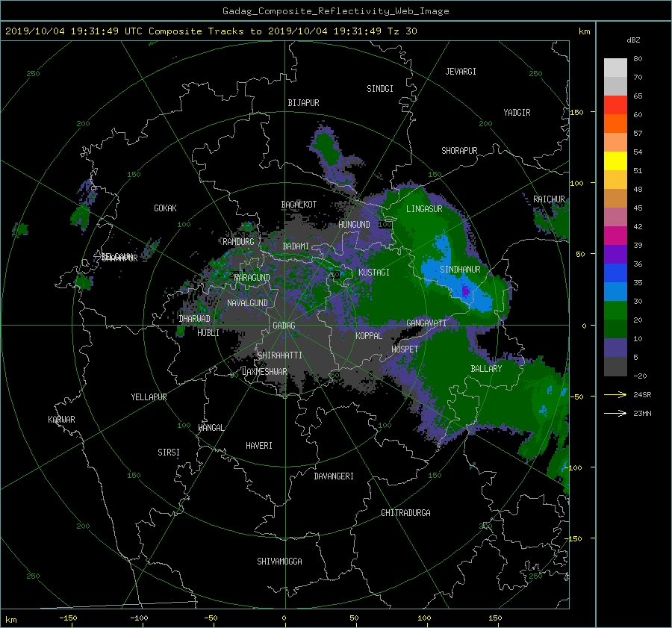
Task: Click the light gray 70-80 dBZ swatch
Action: [615, 68]
